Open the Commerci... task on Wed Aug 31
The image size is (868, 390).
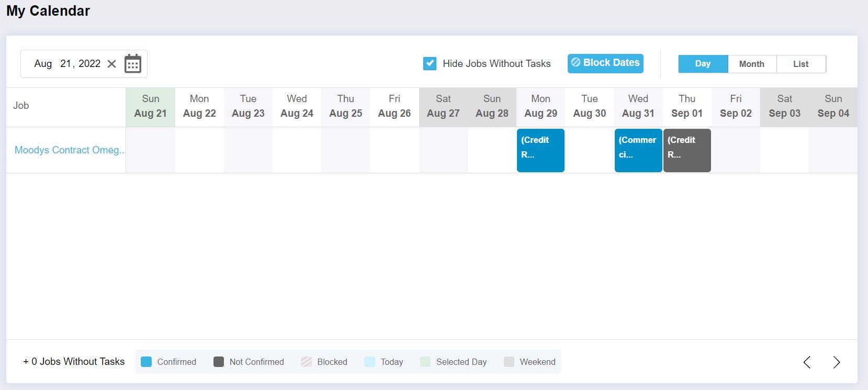pyautogui.click(x=638, y=150)
